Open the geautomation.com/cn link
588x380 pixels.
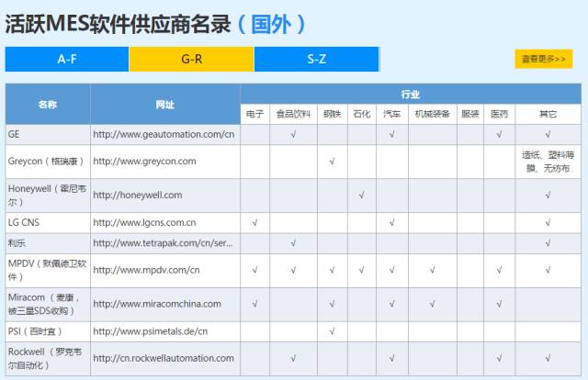tap(164, 134)
